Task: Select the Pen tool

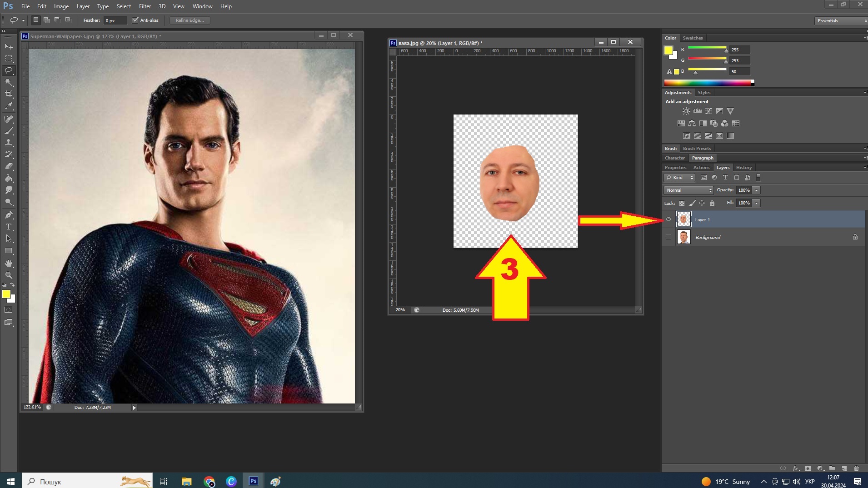Action: (9, 215)
